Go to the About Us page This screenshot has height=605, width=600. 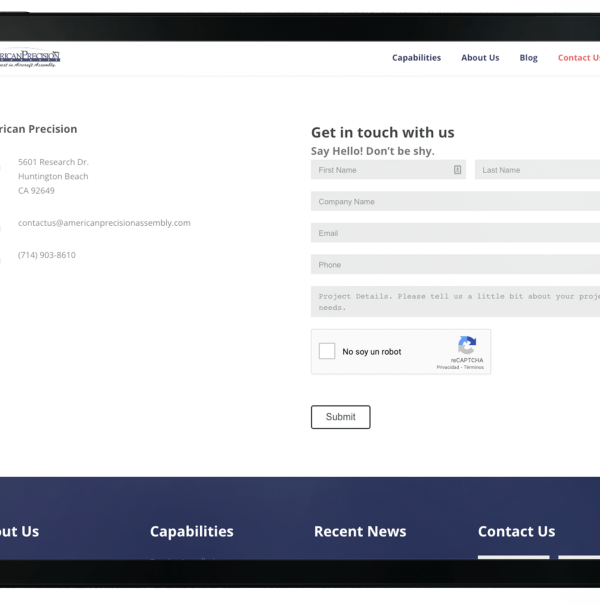[480, 58]
